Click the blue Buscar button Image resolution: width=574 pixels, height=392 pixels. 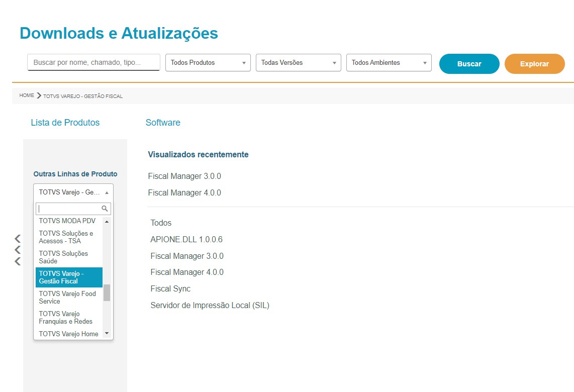[x=469, y=64]
